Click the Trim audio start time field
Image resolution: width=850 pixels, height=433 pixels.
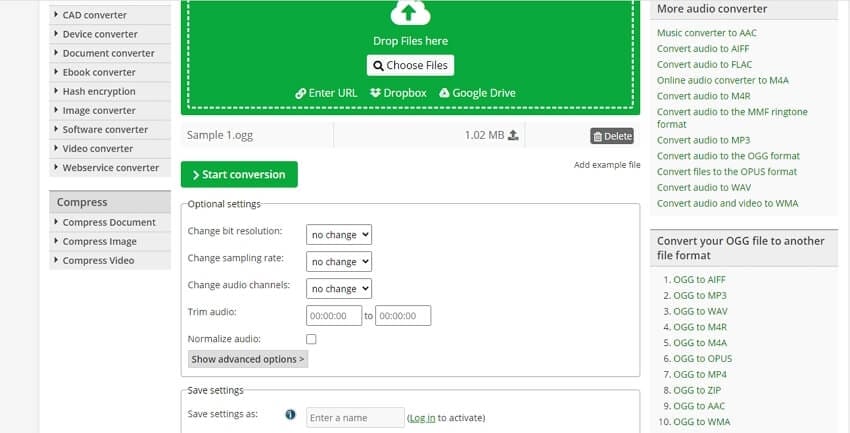pyautogui.click(x=334, y=316)
